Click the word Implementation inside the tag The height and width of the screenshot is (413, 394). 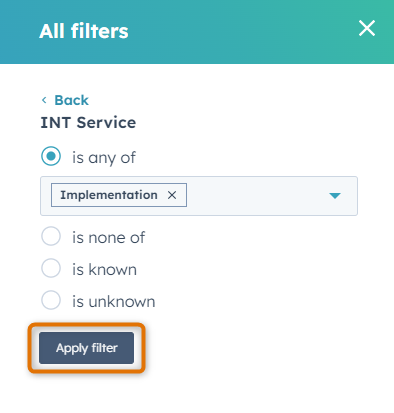tap(109, 195)
